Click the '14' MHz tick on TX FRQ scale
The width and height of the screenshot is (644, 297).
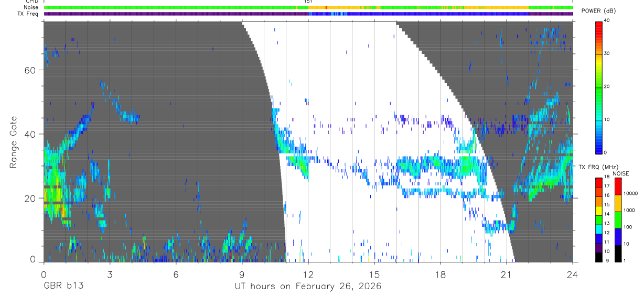click(606, 214)
